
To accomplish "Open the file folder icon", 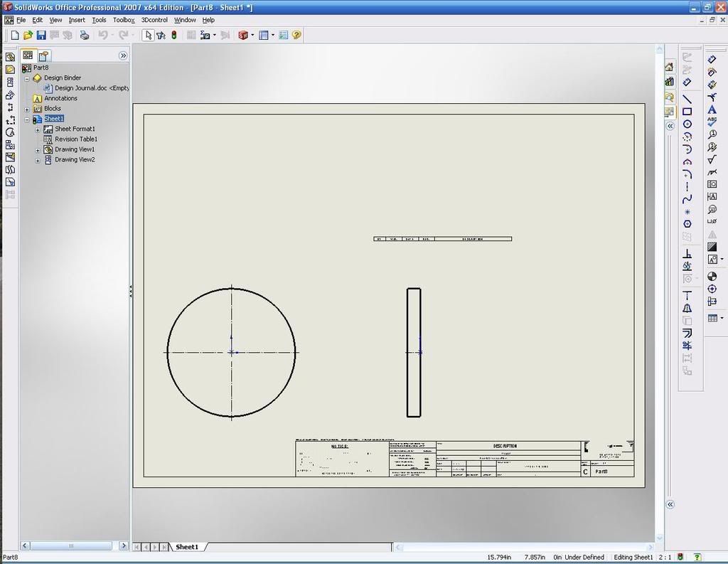I will 28,35.
